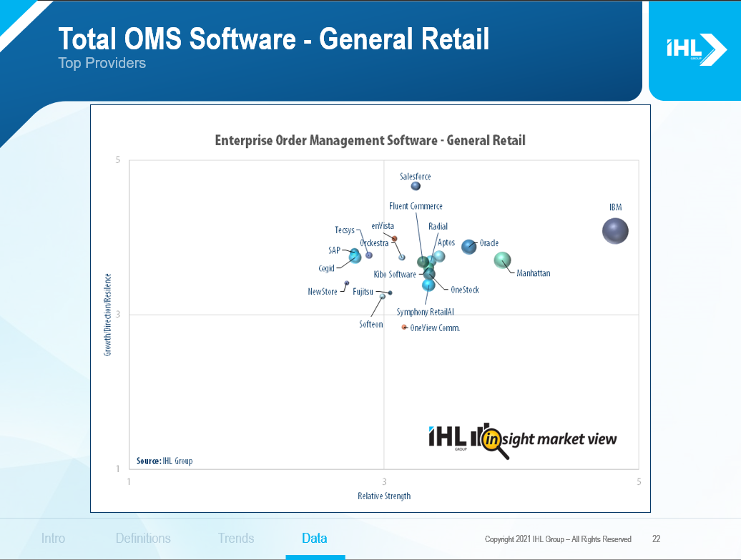
Task: Select the small NewStore data point
Action: point(347,283)
